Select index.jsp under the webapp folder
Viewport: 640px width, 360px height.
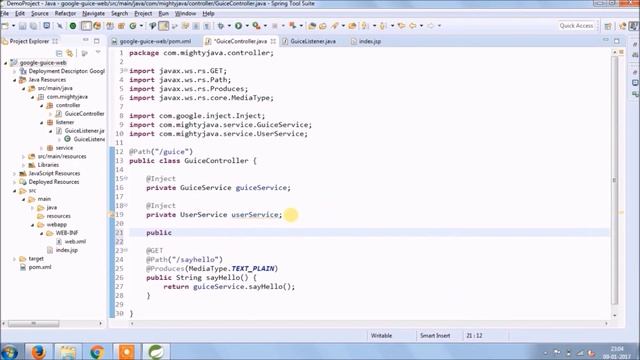pos(67,250)
